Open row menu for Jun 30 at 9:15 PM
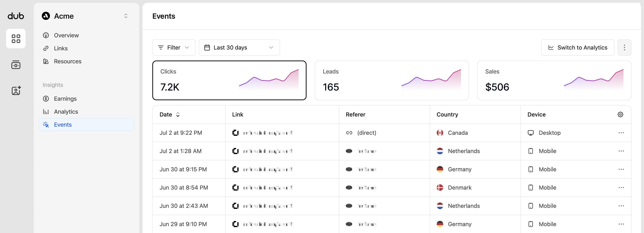This screenshot has height=233, width=644. click(x=621, y=169)
